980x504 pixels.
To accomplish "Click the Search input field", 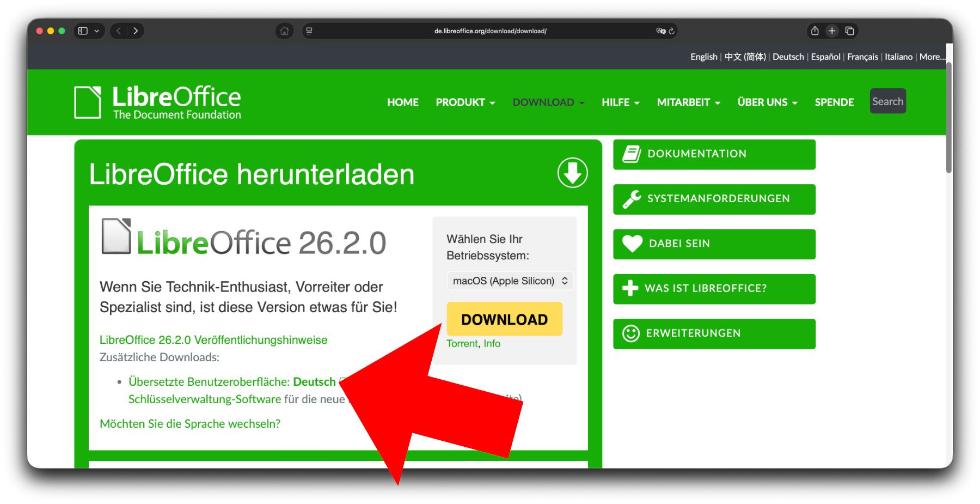I will click(887, 101).
